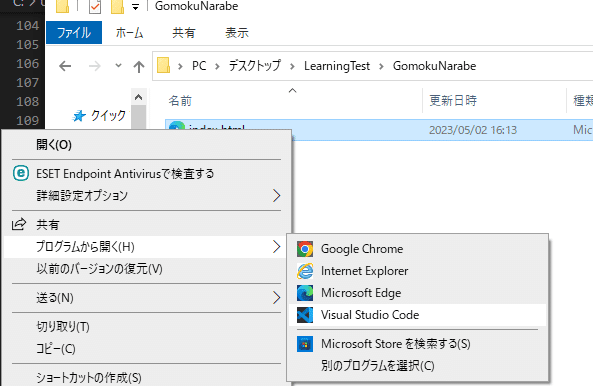The image size is (593, 386).
Task: Select 以前のバージョンの復元(V)
Action: point(144,269)
